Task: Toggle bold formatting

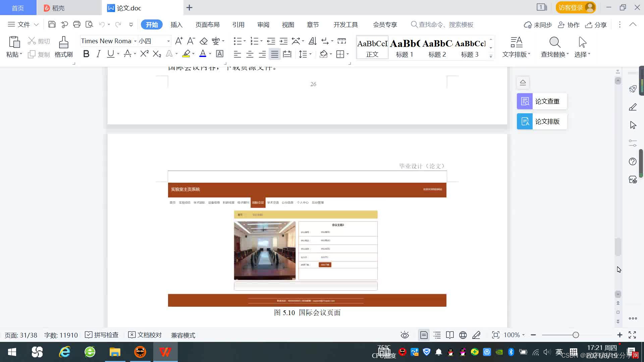Action: (x=86, y=54)
